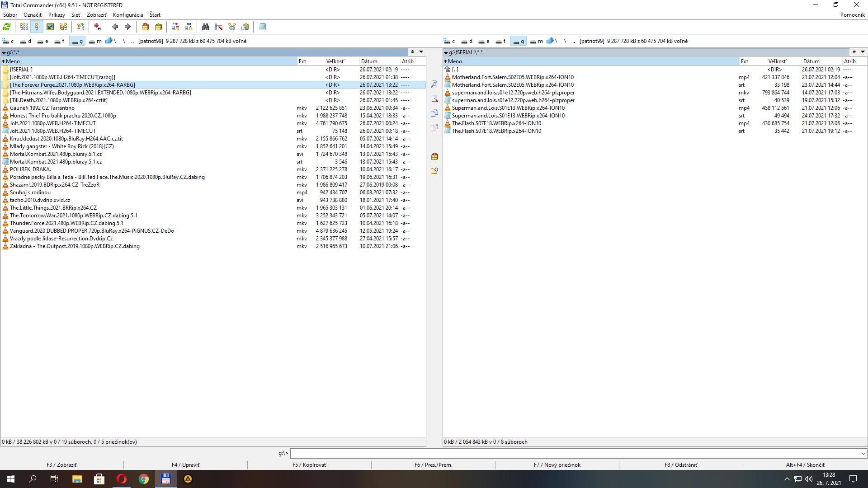Open right panel directory history dropdown
This screenshot has height=488, width=868.
tap(863, 52)
